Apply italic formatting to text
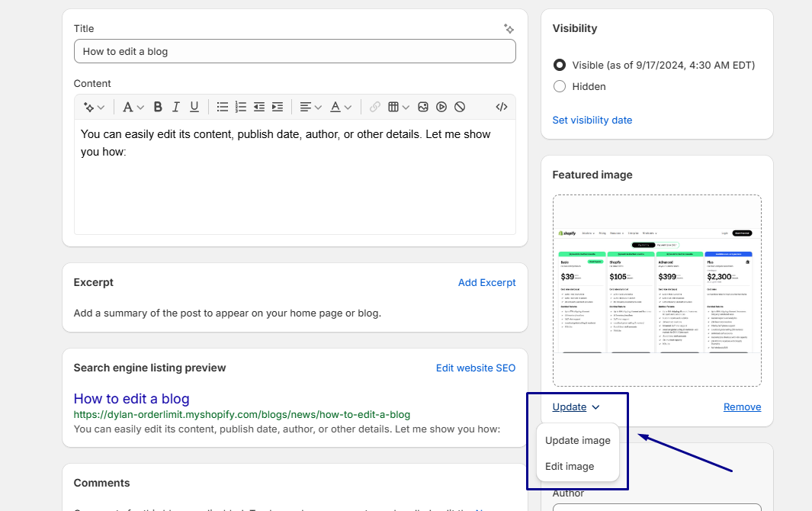Image resolution: width=812 pixels, height=511 pixels. coord(176,107)
